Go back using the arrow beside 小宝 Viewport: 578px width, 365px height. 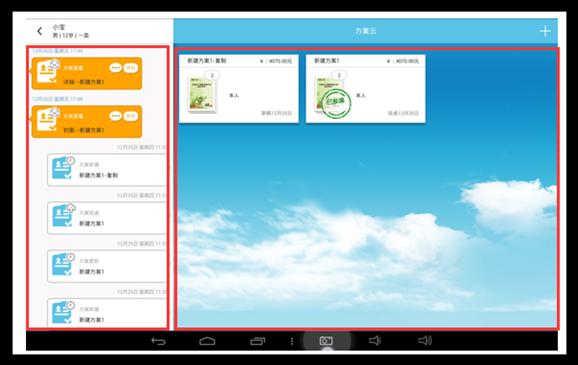click(x=40, y=31)
